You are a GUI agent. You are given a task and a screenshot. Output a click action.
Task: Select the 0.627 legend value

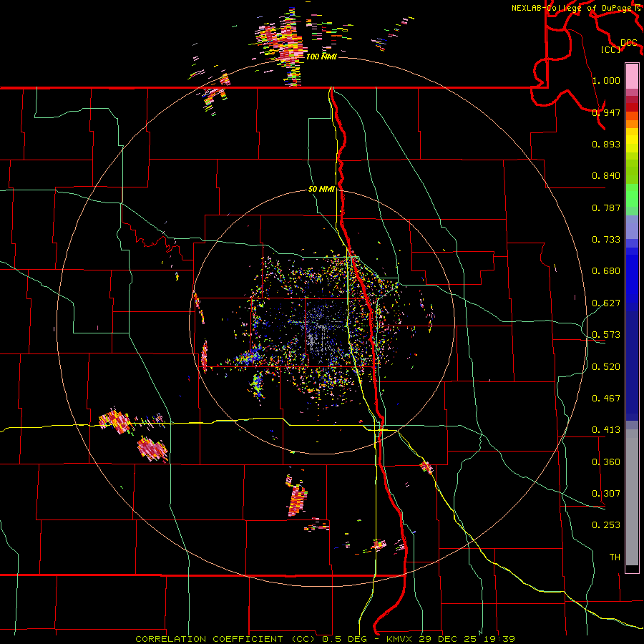point(606,303)
